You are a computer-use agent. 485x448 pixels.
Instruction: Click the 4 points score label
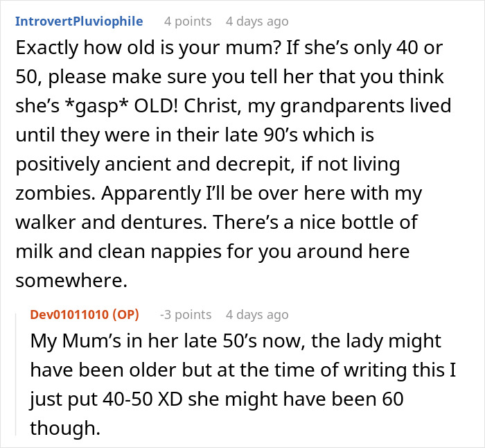[188, 21]
